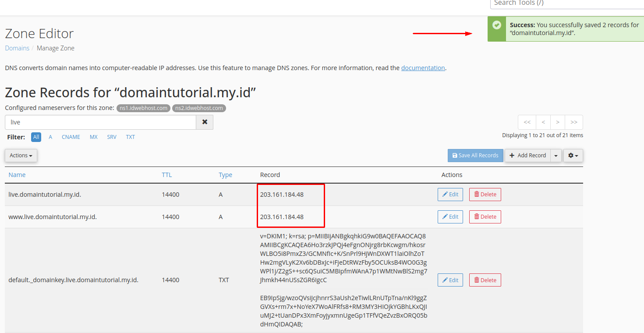Screen dimensions: 644x333
Task: Expand the Add Record split-button caret
Action: click(x=556, y=155)
